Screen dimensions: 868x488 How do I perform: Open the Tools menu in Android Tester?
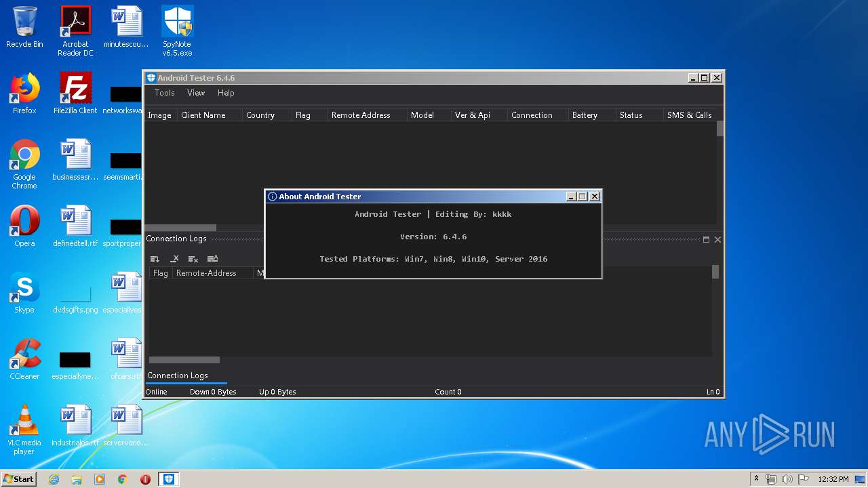pos(165,93)
